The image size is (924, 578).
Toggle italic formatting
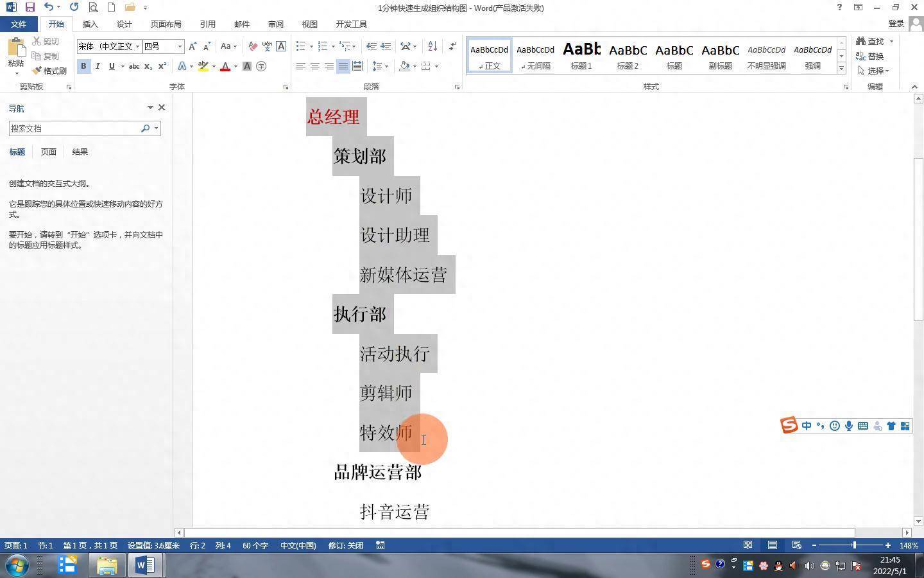[x=98, y=66]
